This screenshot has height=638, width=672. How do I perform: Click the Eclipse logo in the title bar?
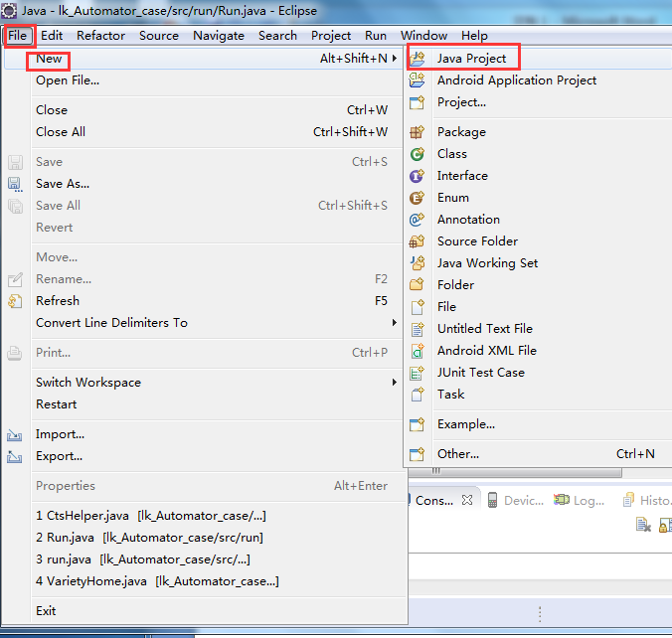[x=9, y=11]
